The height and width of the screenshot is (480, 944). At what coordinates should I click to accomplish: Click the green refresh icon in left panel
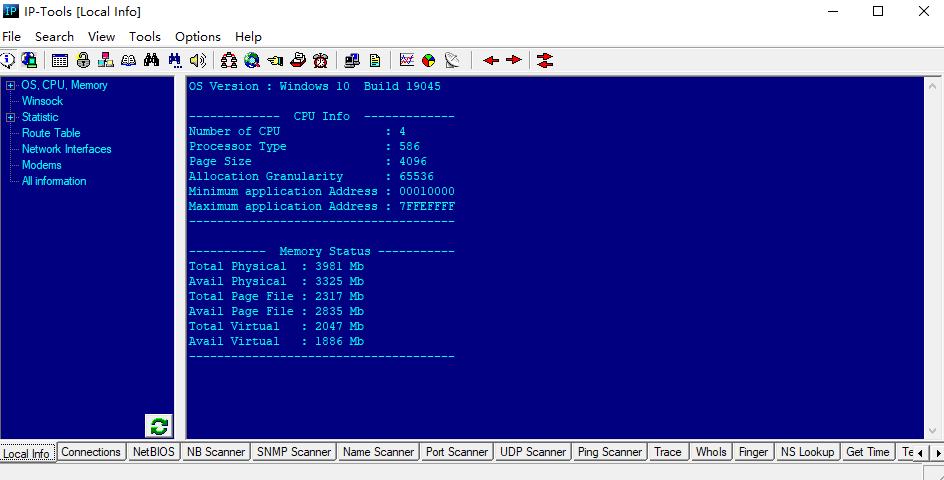(159, 426)
